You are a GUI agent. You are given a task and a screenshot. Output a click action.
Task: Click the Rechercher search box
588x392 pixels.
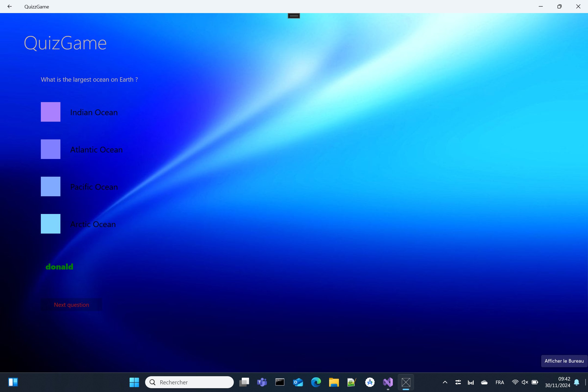point(189,382)
